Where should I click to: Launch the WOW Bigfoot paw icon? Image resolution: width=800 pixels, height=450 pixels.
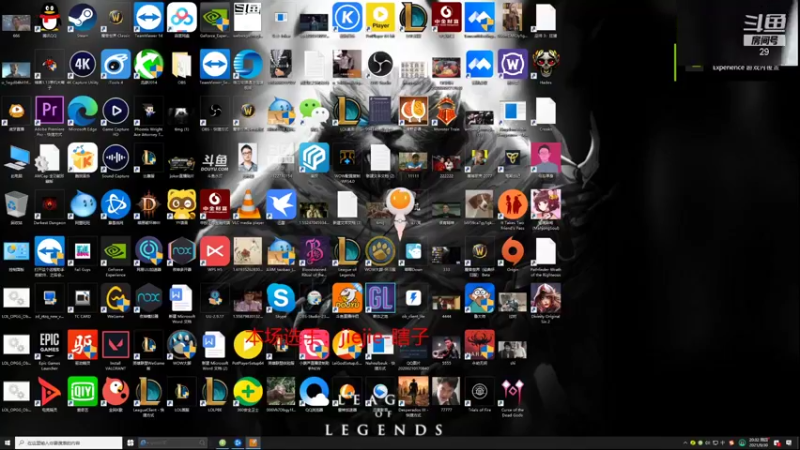(182, 345)
